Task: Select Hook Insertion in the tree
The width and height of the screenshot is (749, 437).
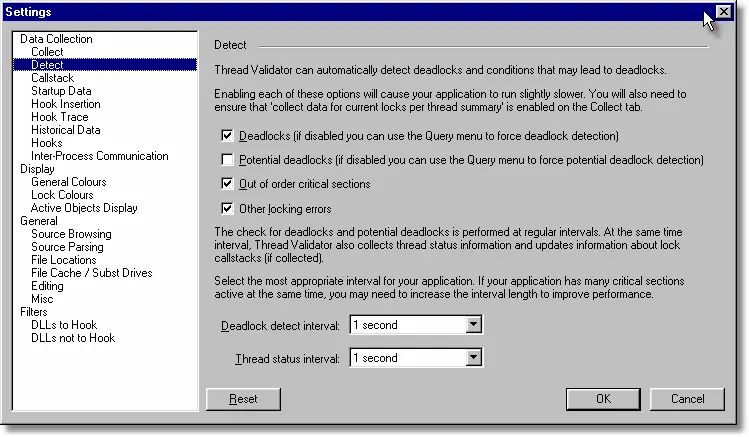Action: pos(66,104)
